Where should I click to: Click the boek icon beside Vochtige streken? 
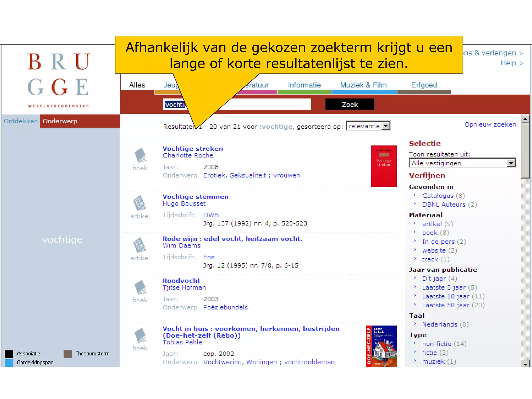point(140,155)
